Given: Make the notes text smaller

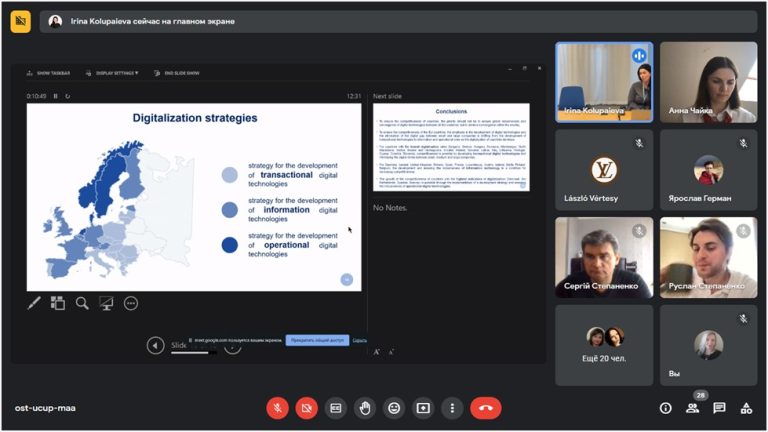Looking at the screenshot, I should [x=391, y=352].
